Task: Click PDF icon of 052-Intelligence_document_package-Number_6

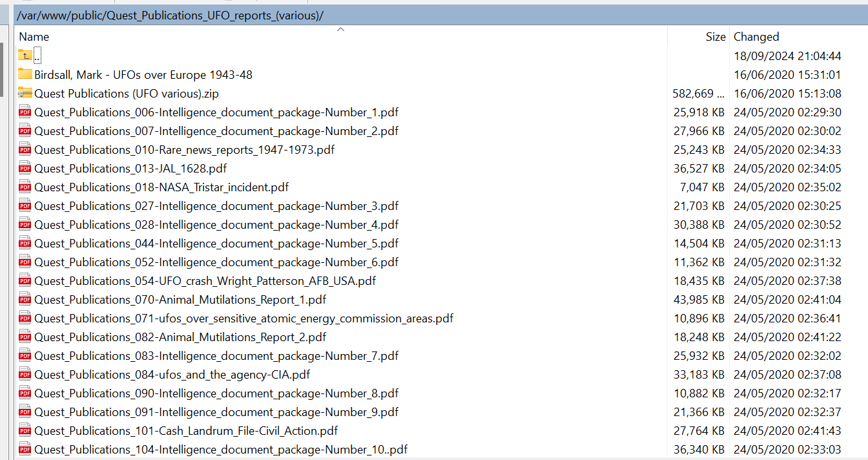Action: 25,262
